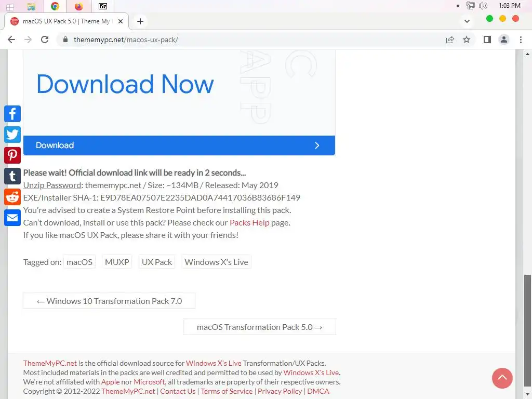Screen dimensions: 532x399
Task: Open volume icon in system tray
Action: [x=483, y=6]
